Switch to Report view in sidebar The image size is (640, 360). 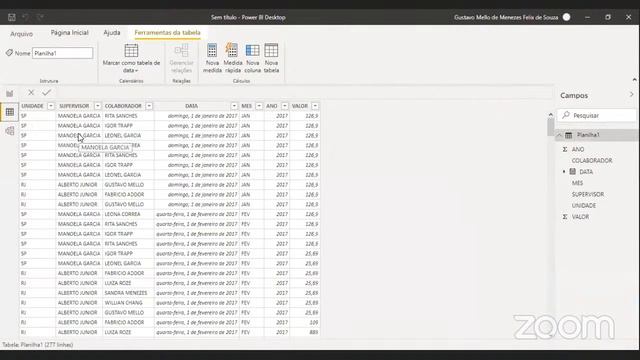click(10, 93)
